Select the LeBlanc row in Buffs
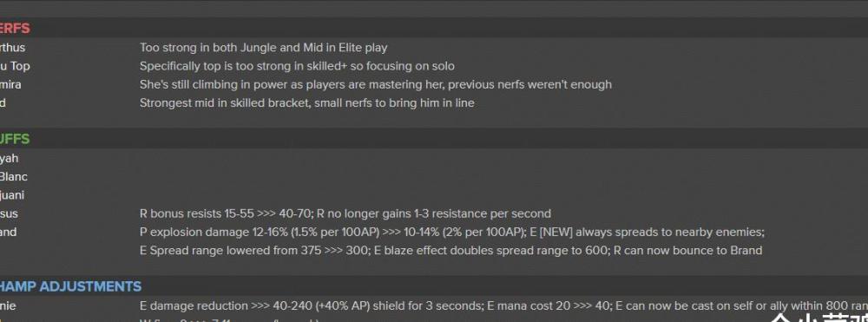868x322 pixels. tap(14, 176)
